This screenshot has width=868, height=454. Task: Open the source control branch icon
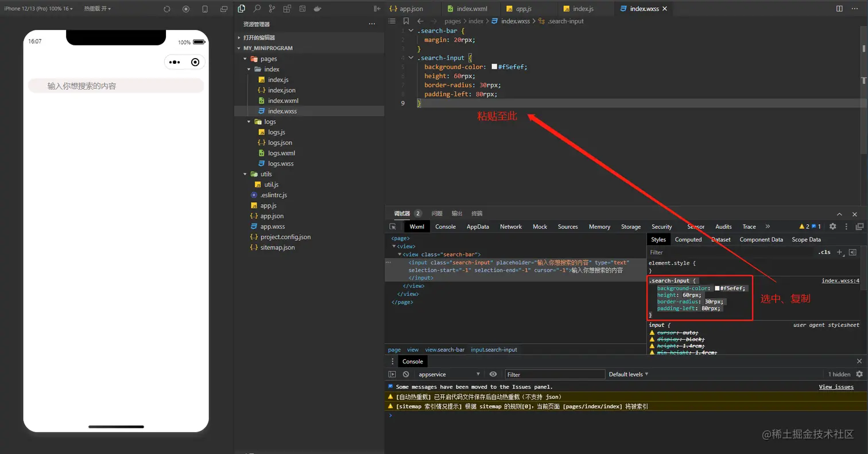pyautogui.click(x=272, y=9)
